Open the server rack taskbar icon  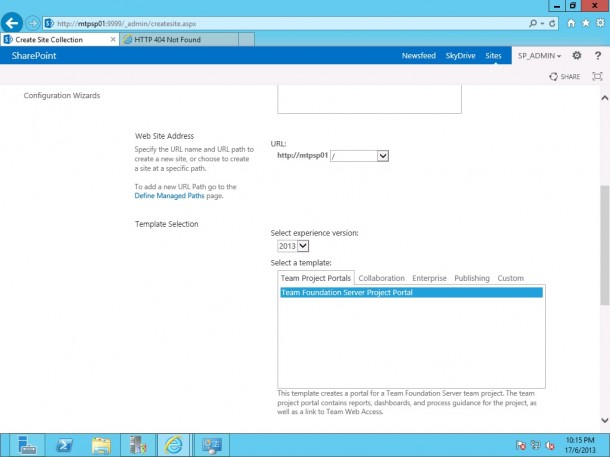coord(138,445)
